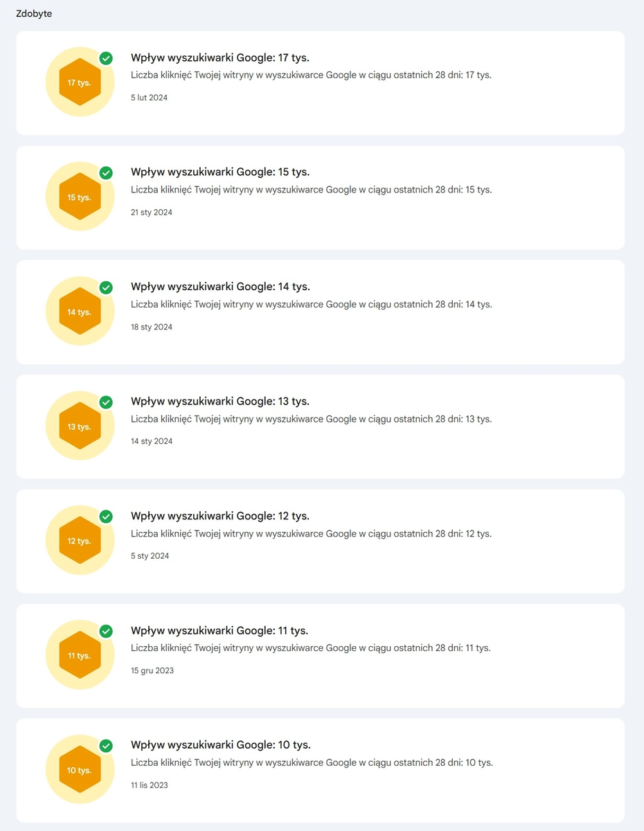Click the date 15 gru 2023
This screenshot has width=644, height=831.
[152, 670]
